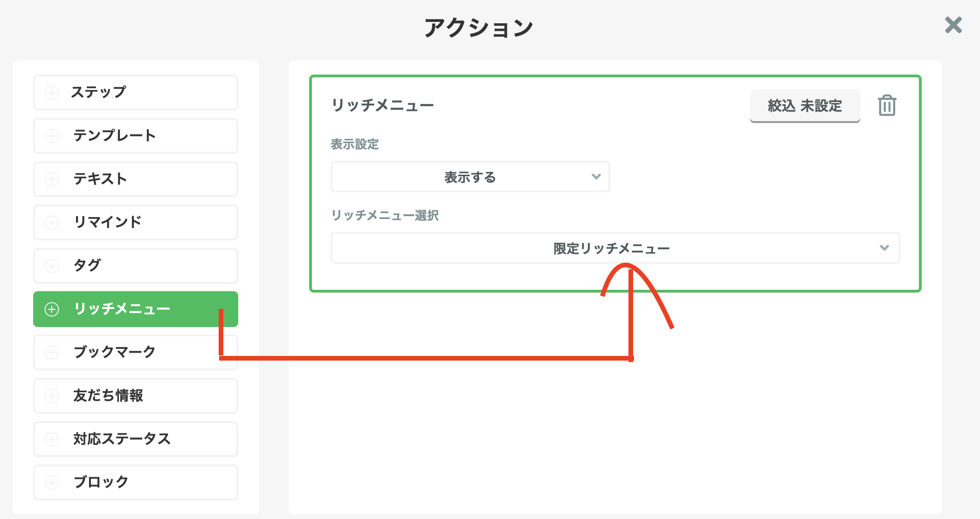This screenshot has height=519, width=980.
Task: Select ブロック action in sidebar
Action: point(136,482)
